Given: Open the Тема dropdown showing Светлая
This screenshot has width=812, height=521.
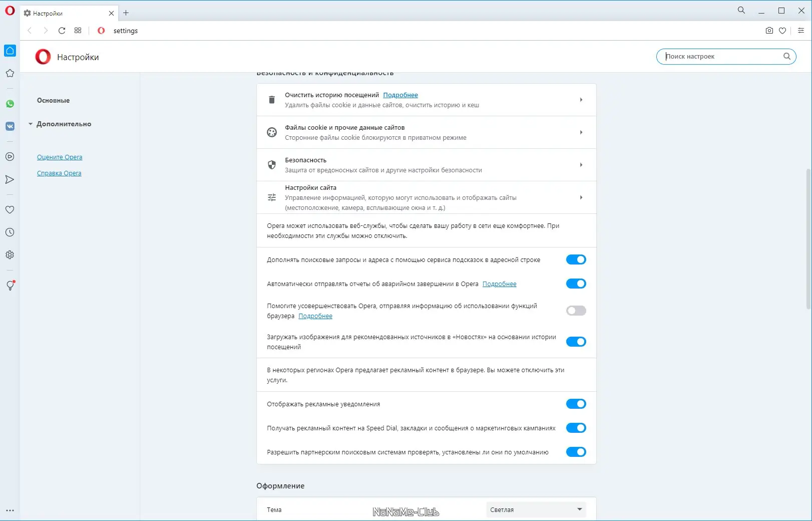Looking at the screenshot, I should (536, 509).
